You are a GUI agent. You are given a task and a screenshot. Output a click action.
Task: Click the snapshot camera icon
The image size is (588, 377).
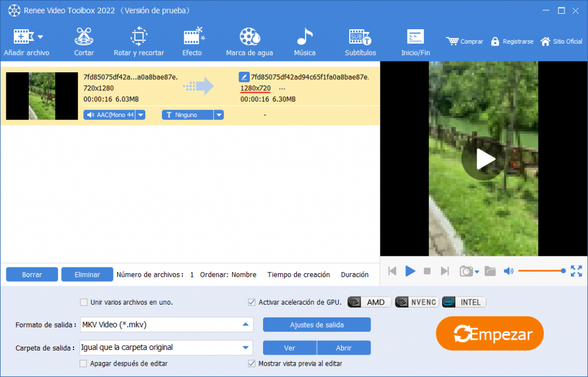466,271
